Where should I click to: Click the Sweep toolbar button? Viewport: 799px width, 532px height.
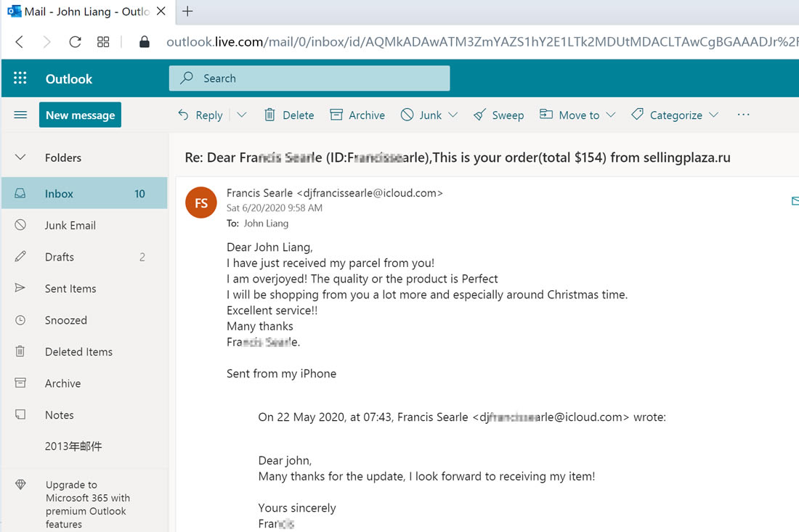(498, 115)
